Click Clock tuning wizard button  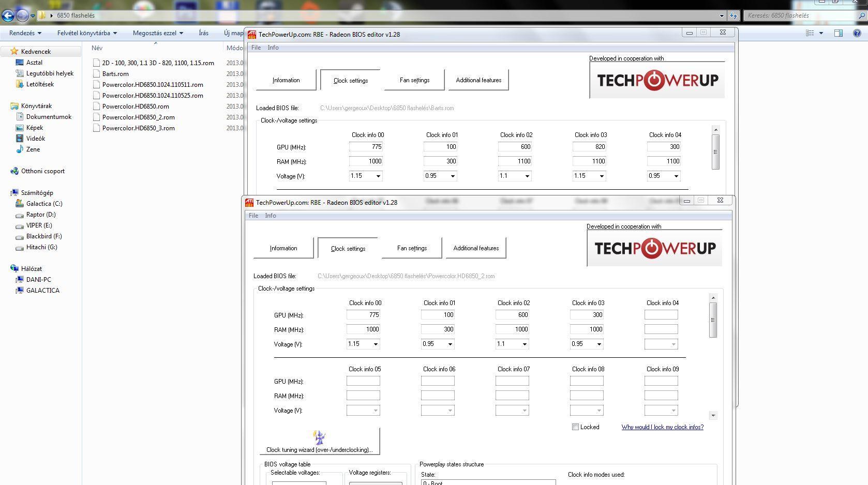319,441
